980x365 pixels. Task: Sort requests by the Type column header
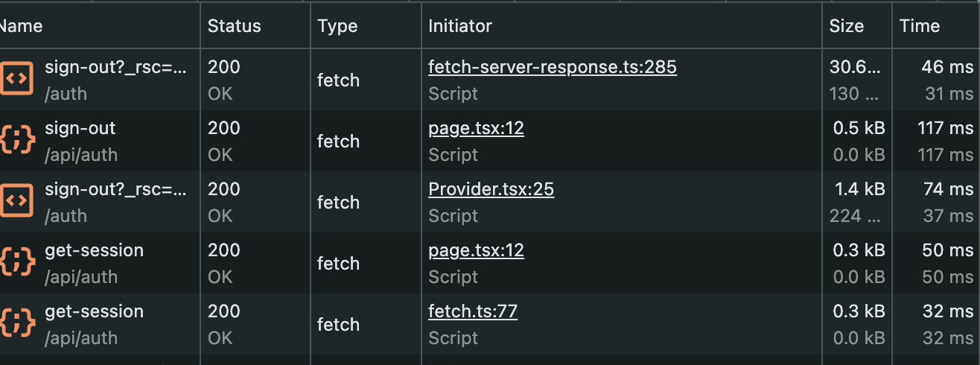(337, 26)
